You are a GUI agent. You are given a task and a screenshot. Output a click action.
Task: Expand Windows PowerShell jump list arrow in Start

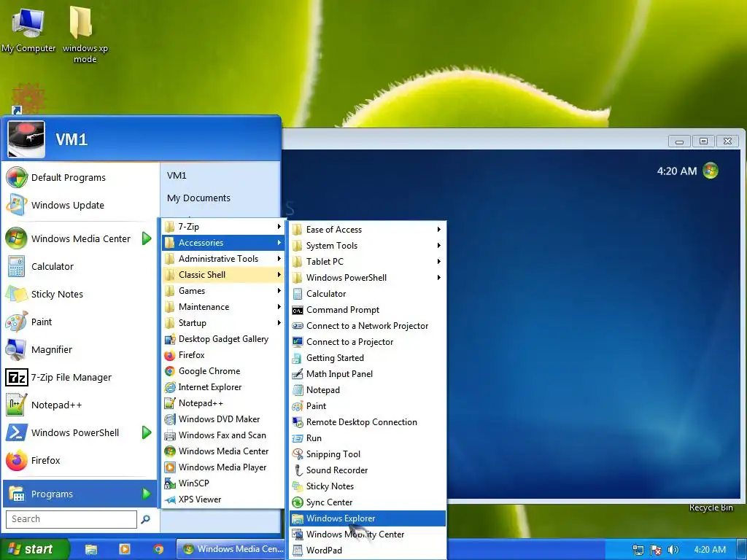[x=147, y=432]
